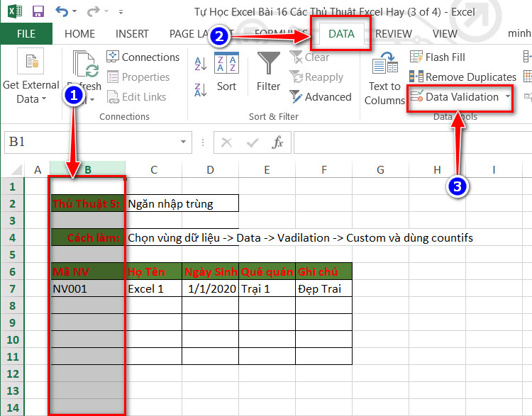Viewport: 532px width, 416px height.
Task: Click the Thủ Thuật 5 cell
Action: point(87,203)
